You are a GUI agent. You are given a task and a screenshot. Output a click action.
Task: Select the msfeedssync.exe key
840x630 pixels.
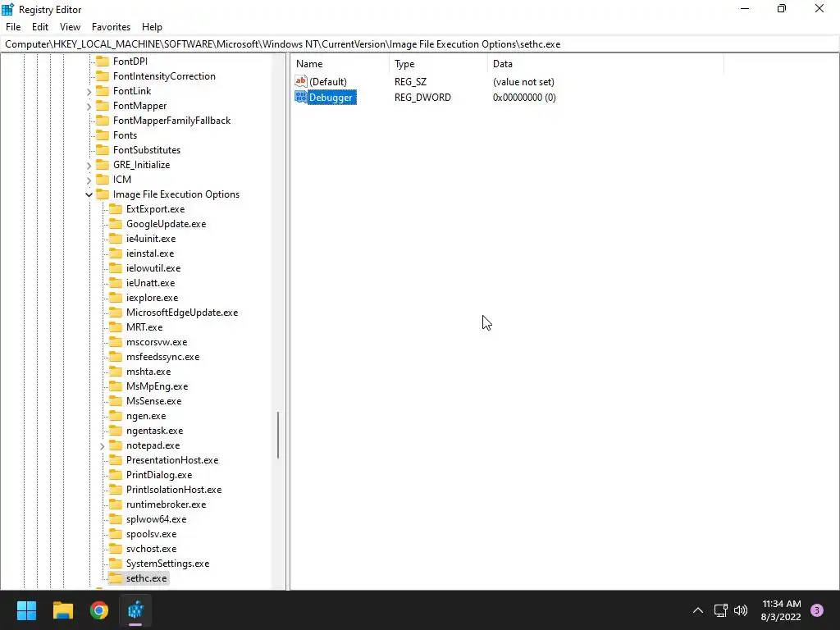[x=163, y=357]
